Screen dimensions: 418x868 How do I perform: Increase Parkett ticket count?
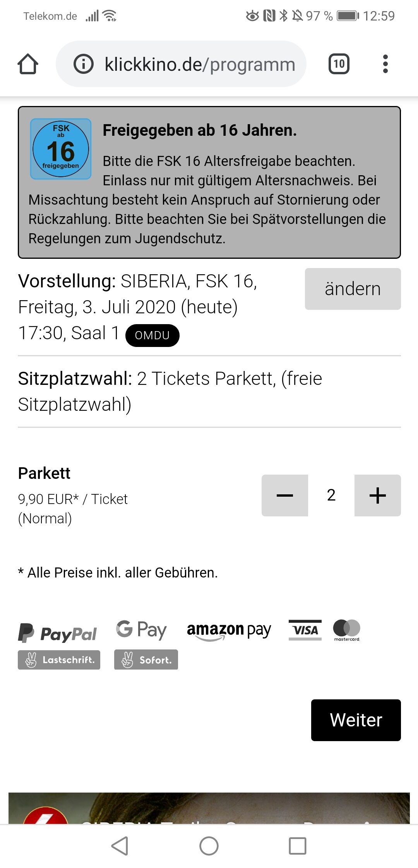tap(377, 496)
